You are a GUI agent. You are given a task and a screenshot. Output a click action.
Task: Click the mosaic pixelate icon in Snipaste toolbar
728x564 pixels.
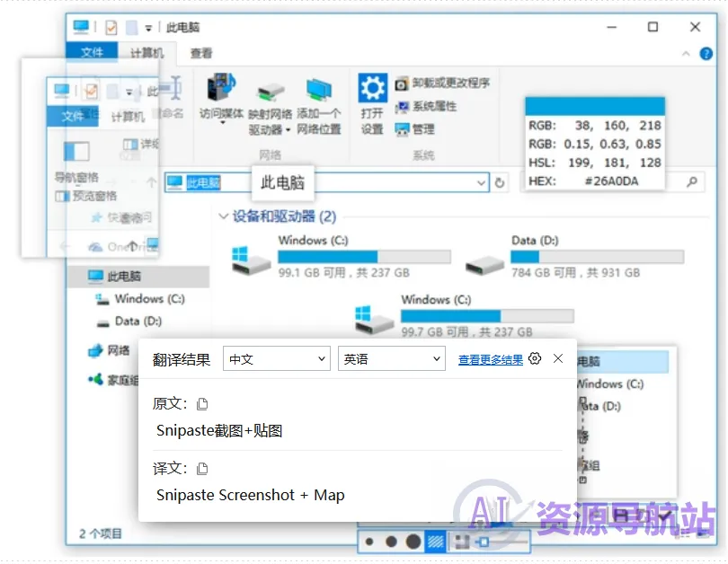point(461,542)
